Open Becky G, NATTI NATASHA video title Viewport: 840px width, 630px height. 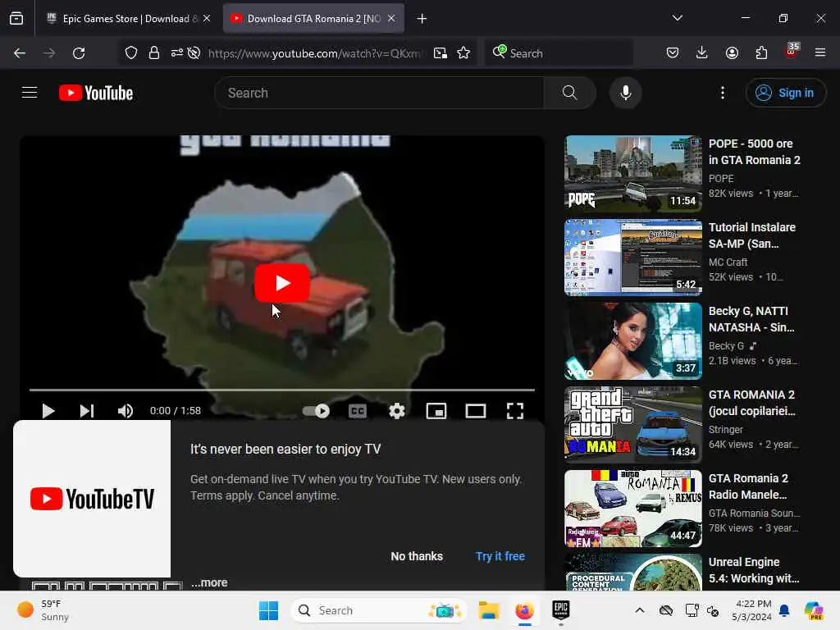tap(751, 319)
